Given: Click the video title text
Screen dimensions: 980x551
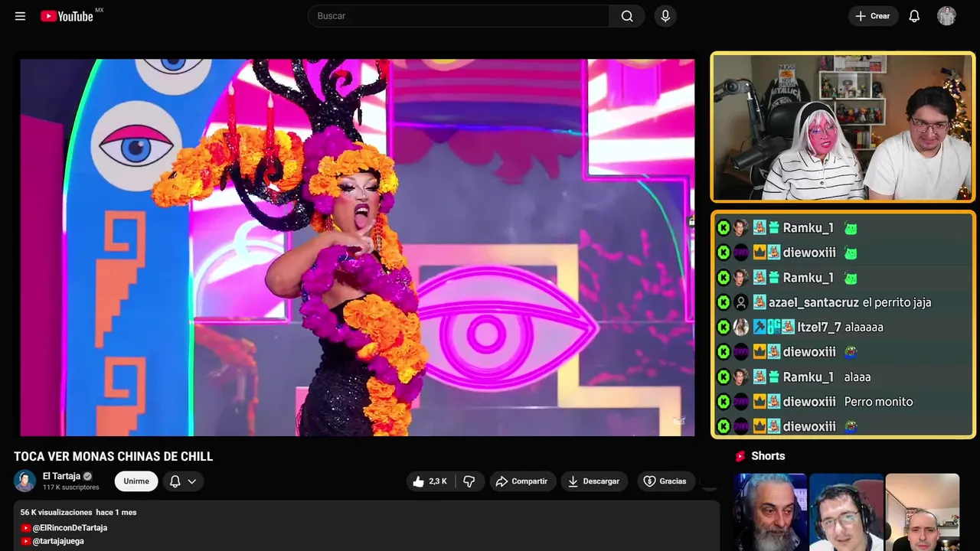Looking at the screenshot, I should click(113, 457).
